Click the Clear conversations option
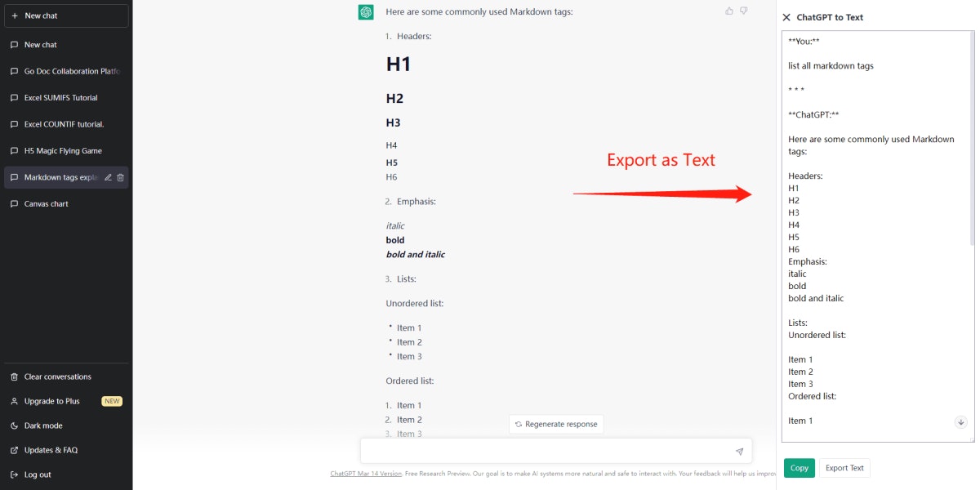 point(66,376)
